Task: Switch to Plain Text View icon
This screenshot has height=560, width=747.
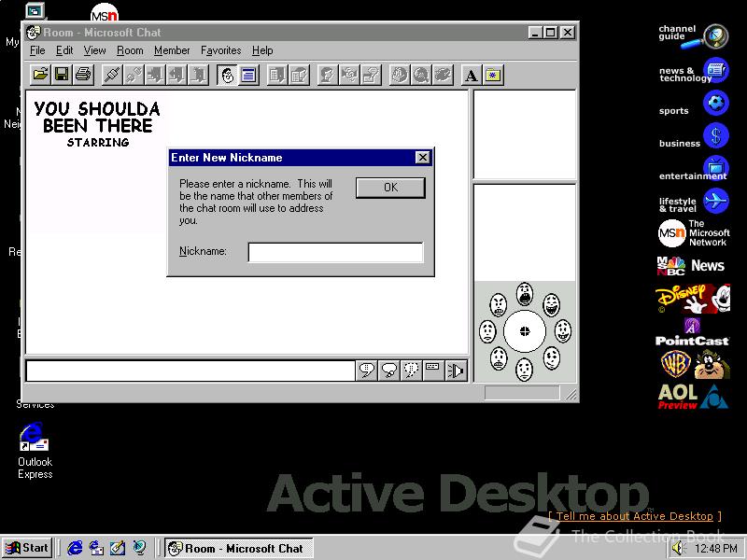Action: coord(248,75)
